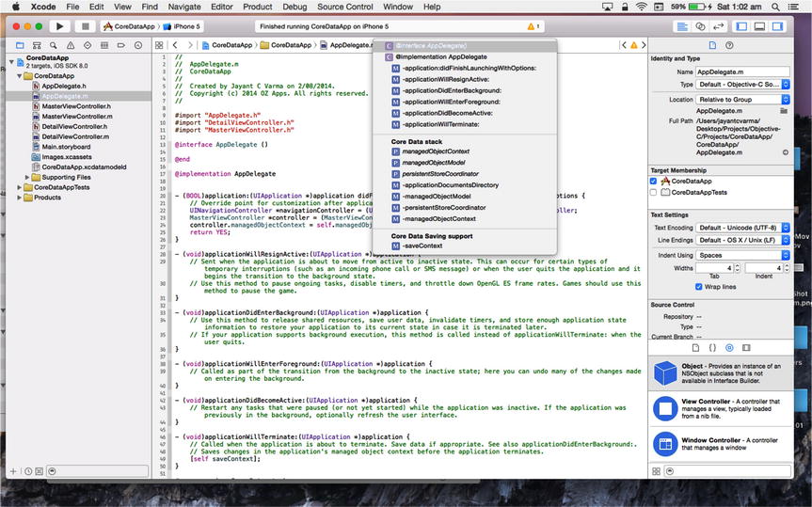Open the Breakpoint navigator icon
812x507 pixels.
(121, 45)
